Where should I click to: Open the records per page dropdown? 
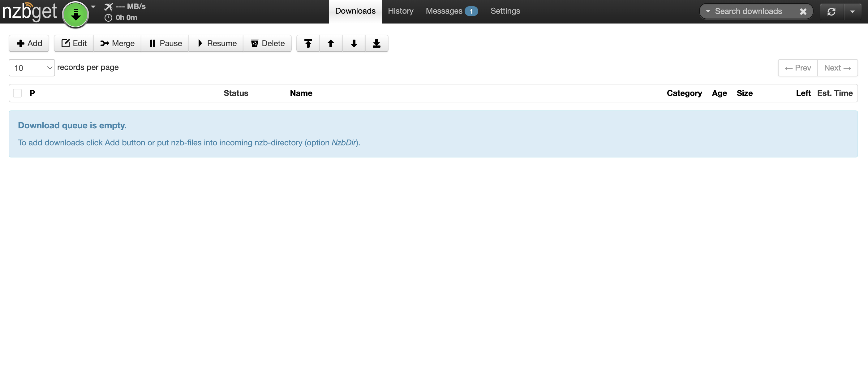pyautogui.click(x=31, y=68)
